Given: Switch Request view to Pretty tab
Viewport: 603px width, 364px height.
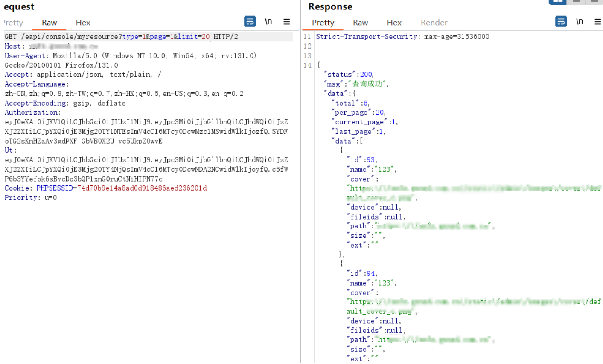Looking at the screenshot, I should coord(13,23).
